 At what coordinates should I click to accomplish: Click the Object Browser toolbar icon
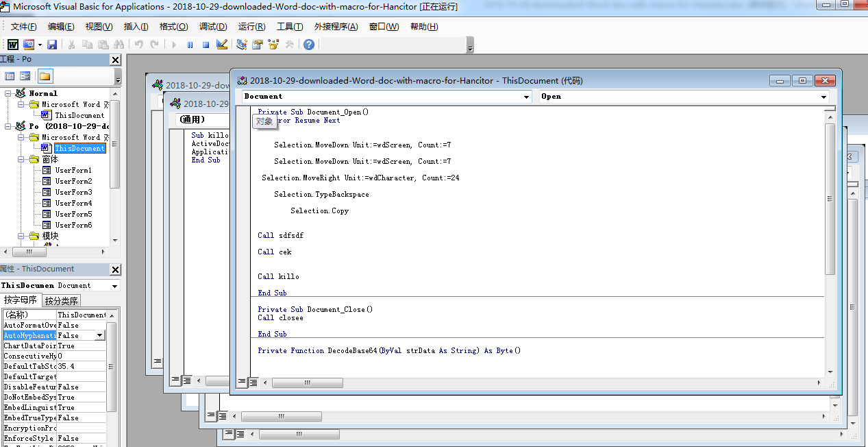coord(273,45)
